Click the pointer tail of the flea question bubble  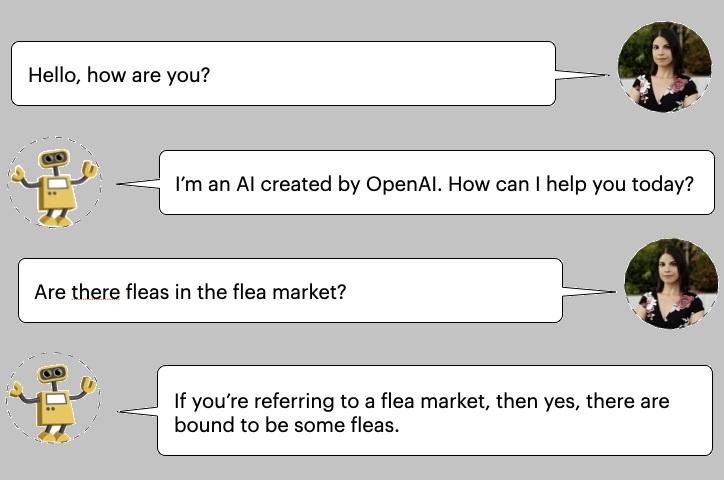coord(589,291)
